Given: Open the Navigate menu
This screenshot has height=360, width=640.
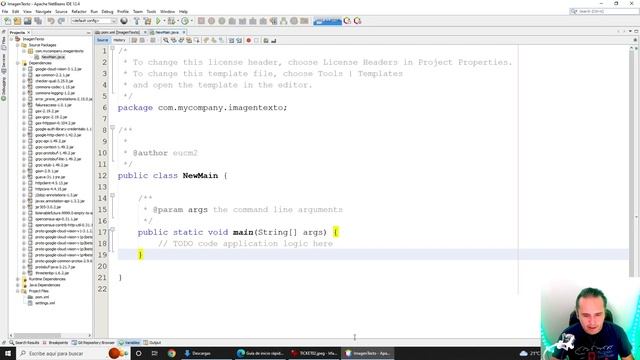Looking at the screenshot, I should [43, 11].
